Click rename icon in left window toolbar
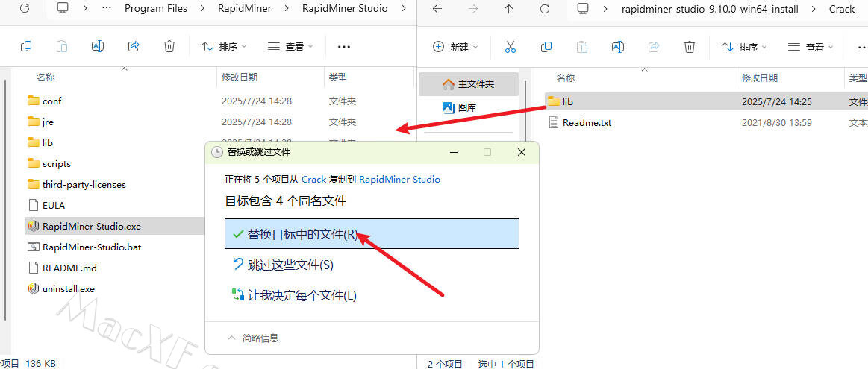This screenshot has width=868, height=369. click(x=98, y=46)
